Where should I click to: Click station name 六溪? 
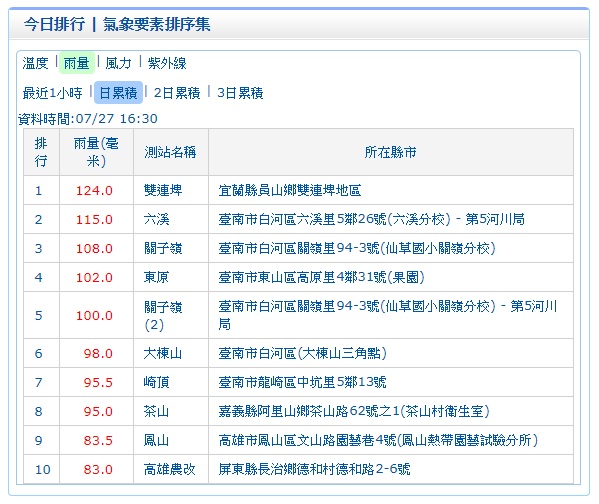point(157,219)
